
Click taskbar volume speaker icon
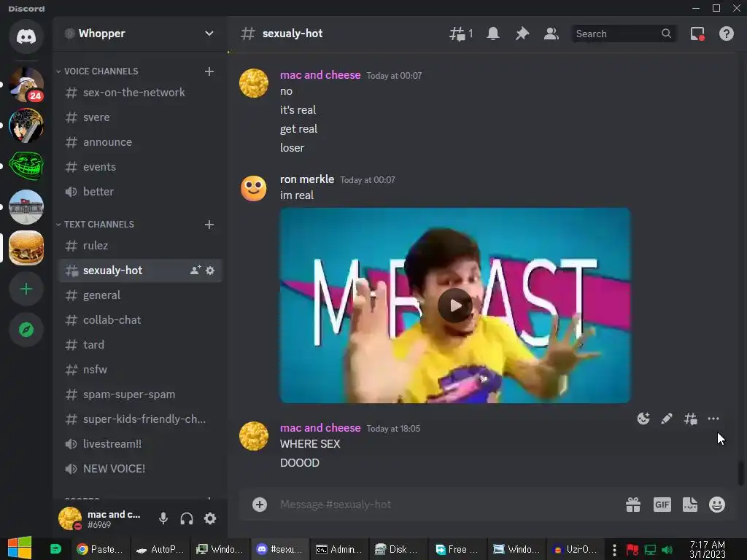point(667,550)
